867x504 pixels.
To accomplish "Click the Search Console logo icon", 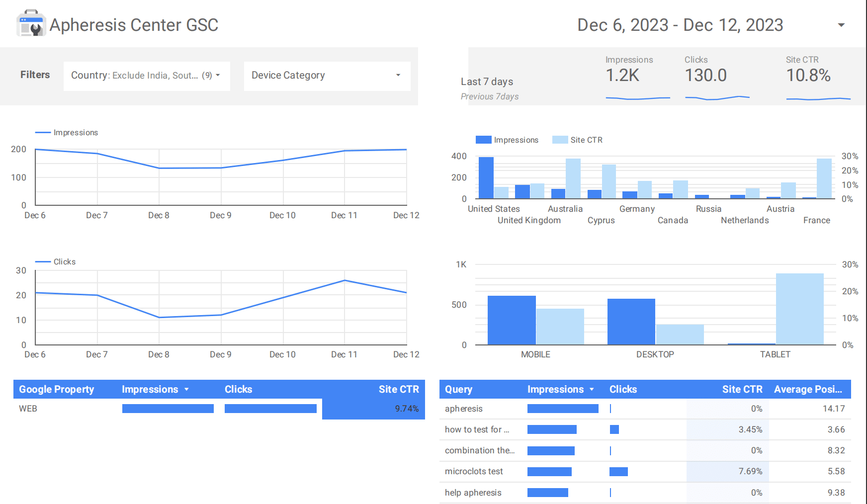I will coord(31,23).
